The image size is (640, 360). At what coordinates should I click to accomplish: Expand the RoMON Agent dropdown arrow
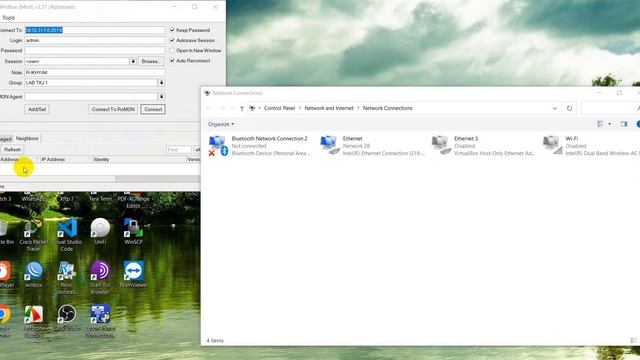[162, 97]
